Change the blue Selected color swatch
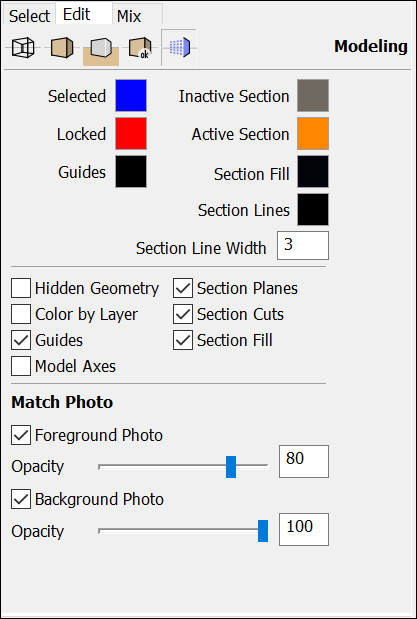The image size is (417, 619). [131, 96]
